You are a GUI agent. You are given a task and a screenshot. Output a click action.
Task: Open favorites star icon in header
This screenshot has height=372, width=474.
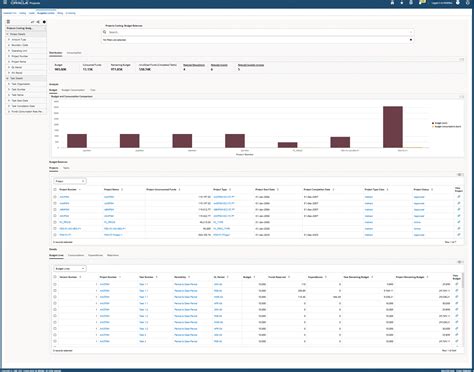click(x=402, y=2)
